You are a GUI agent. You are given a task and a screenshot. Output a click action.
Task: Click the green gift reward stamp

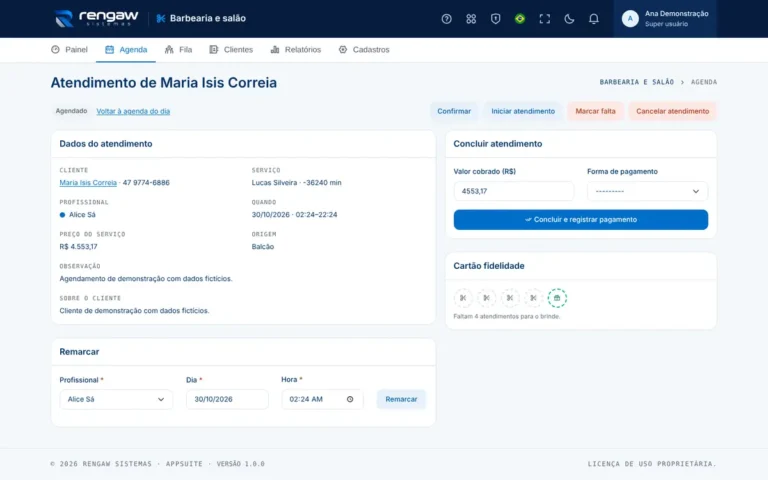557,298
